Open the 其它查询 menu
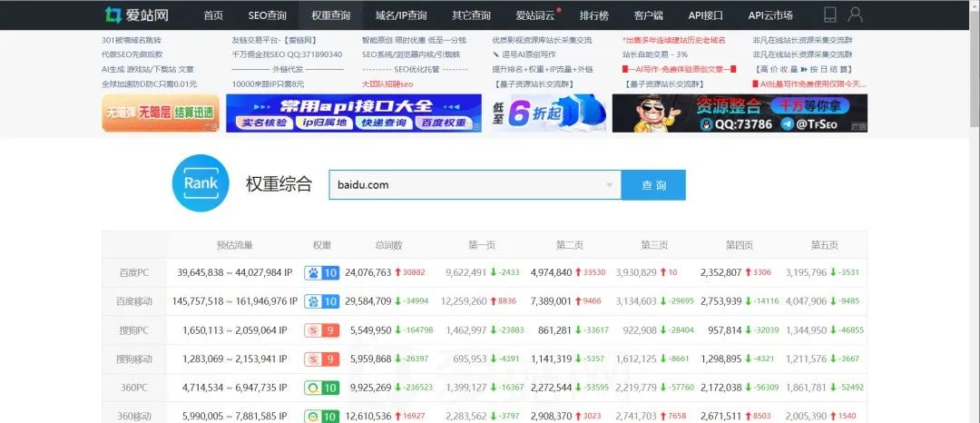 tap(471, 15)
